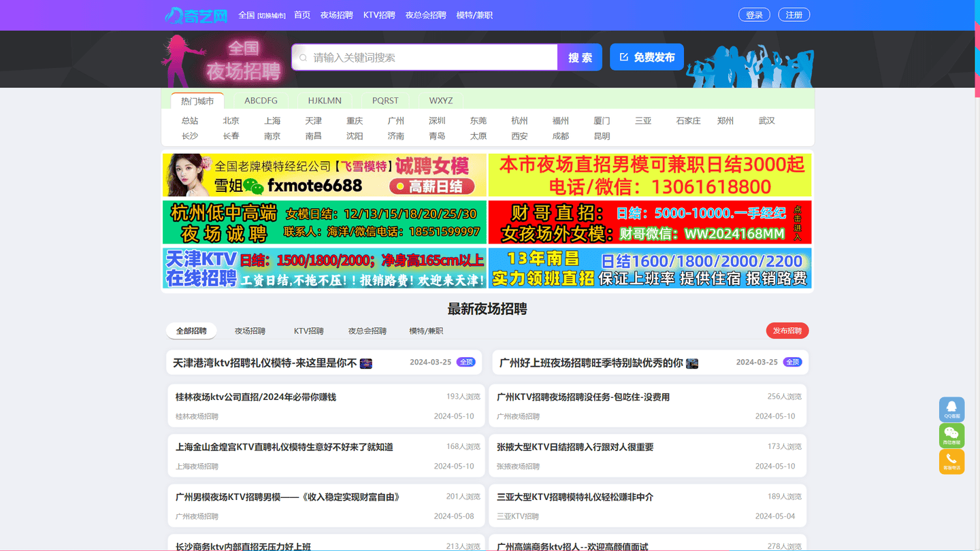This screenshot has height=551, width=980.
Task: Open the 飞雪模特 诚聘女模 banner ad
Action: (325, 175)
